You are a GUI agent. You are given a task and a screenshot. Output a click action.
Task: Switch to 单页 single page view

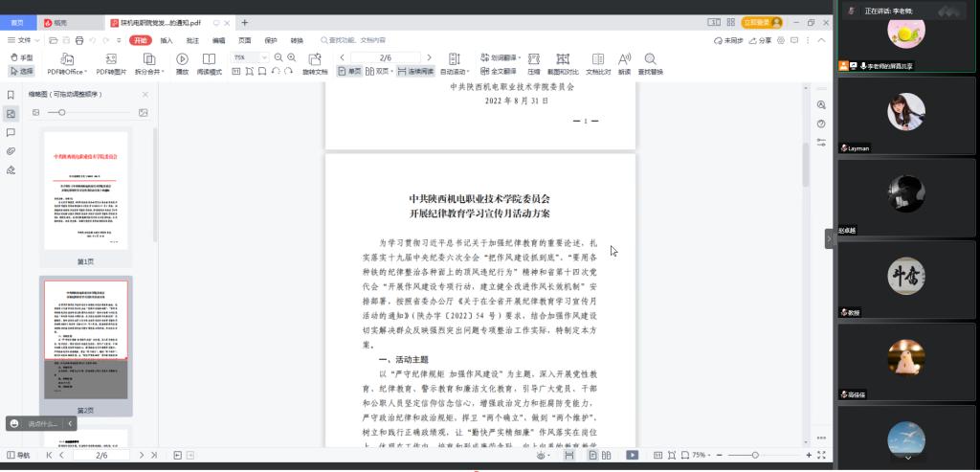click(349, 71)
